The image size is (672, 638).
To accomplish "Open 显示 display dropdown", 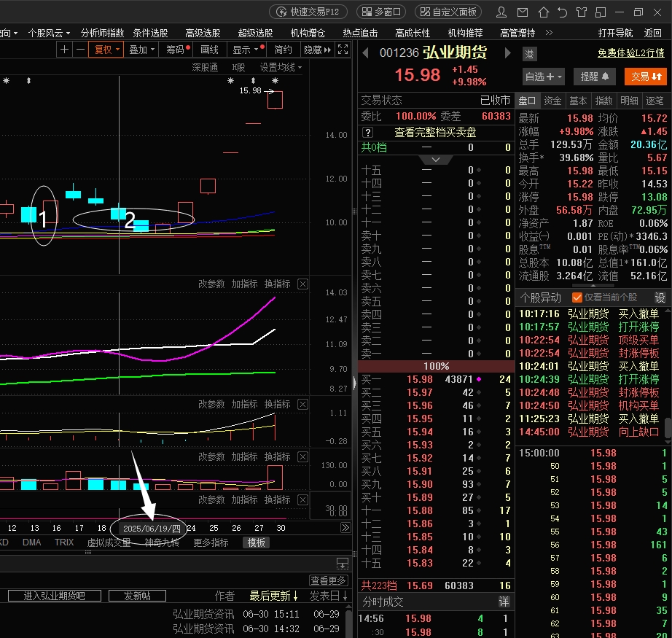I will coord(248,50).
